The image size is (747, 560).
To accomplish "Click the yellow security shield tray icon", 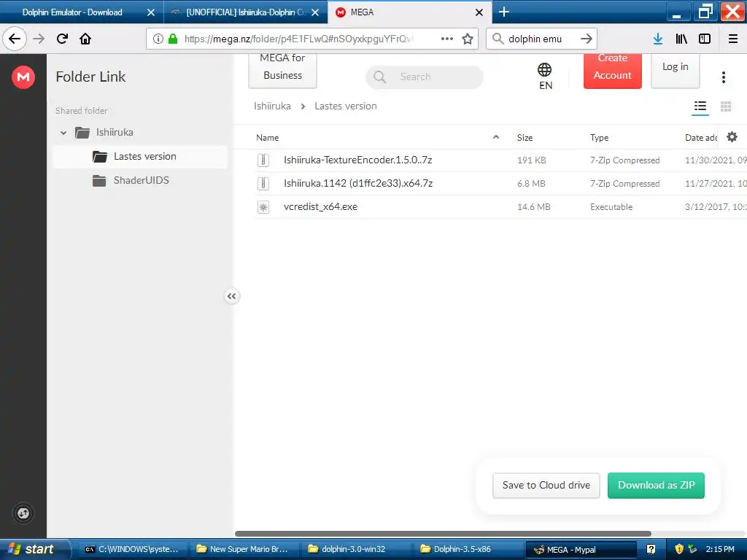I will [679, 549].
